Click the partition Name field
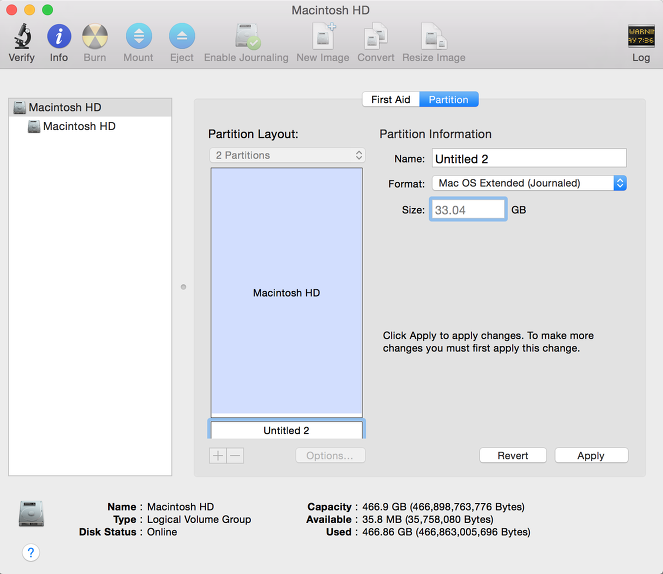Screen dimensions: 663x574 point(529,159)
